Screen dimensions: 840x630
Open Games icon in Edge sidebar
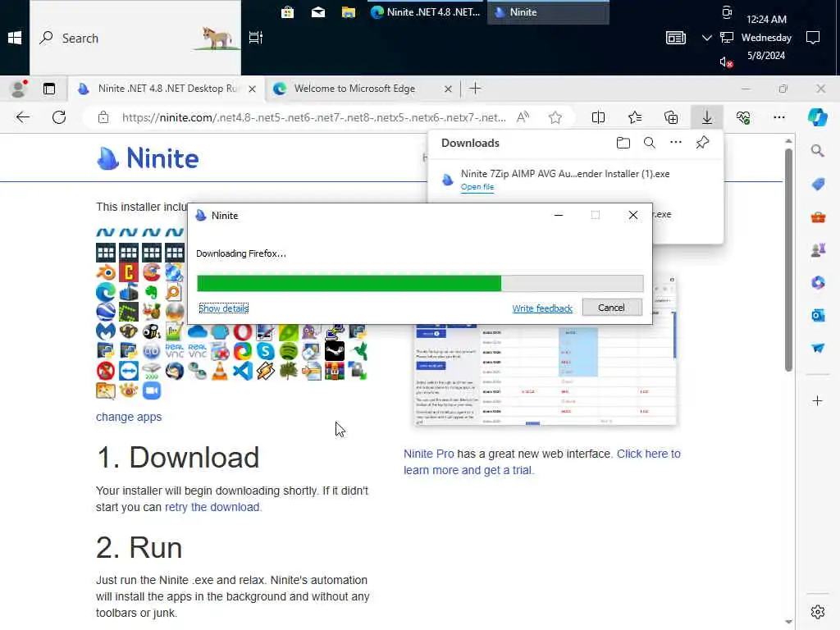tap(818, 250)
